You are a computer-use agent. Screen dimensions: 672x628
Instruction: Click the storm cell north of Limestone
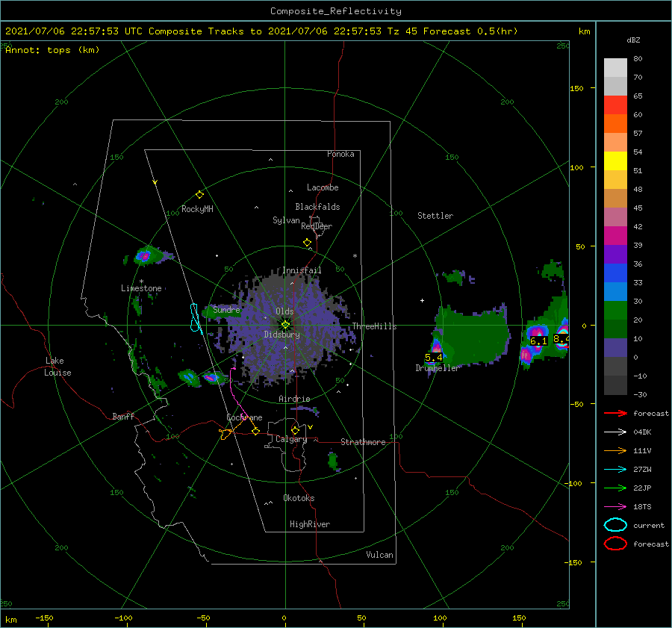pyautogui.click(x=144, y=256)
